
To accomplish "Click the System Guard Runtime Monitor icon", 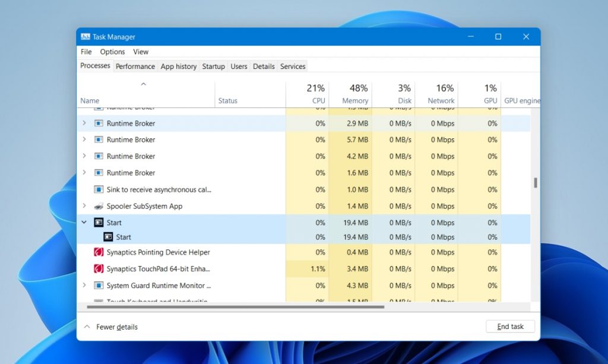I will [99, 285].
